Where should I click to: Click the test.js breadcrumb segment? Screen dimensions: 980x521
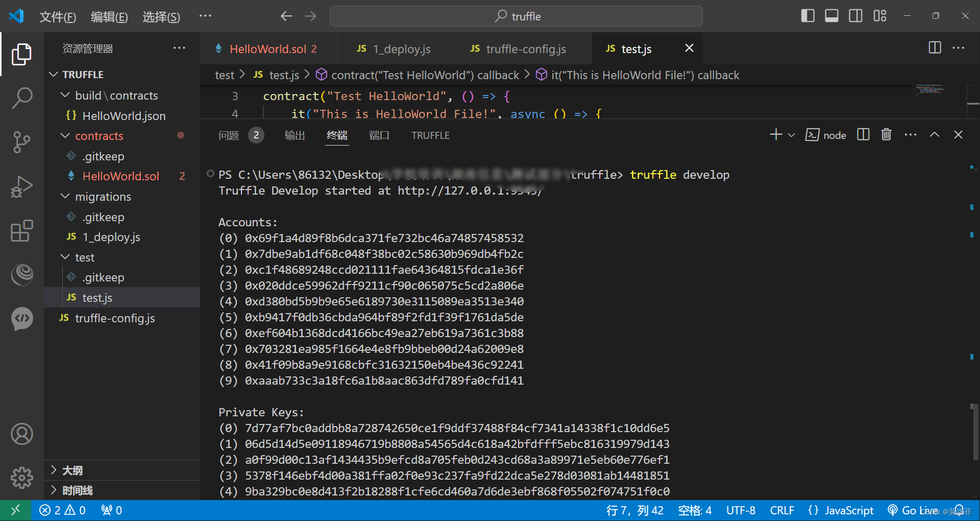[276, 75]
